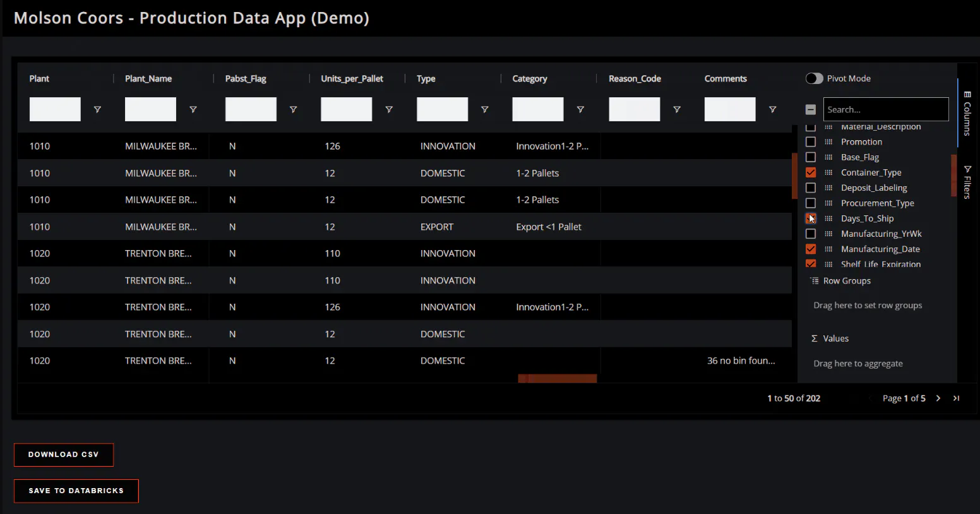Open the Comments column filter funnel
Image resolution: width=980 pixels, height=514 pixels.
(x=772, y=109)
